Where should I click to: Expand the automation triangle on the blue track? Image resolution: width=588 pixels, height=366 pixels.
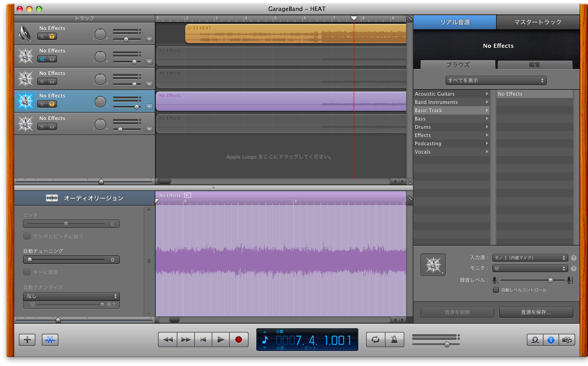149,107
